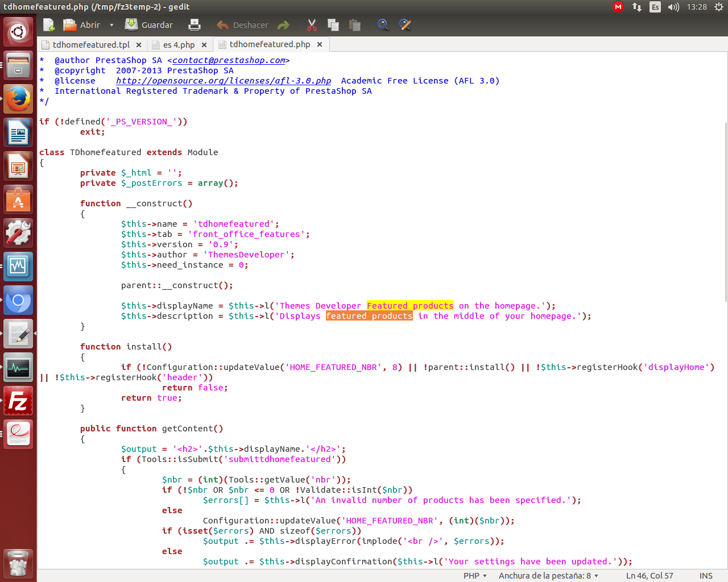This screenshot has height=582, width=728.
Task: Open the search magnifier tool
Action: click(x=383, y=25)
